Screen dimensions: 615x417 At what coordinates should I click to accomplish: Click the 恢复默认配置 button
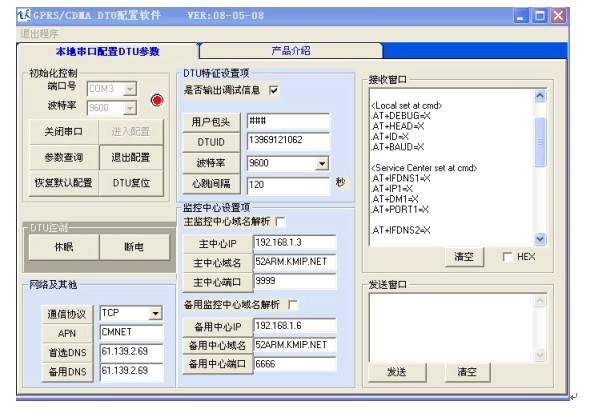pyautogui.click(x=63, y=182)
